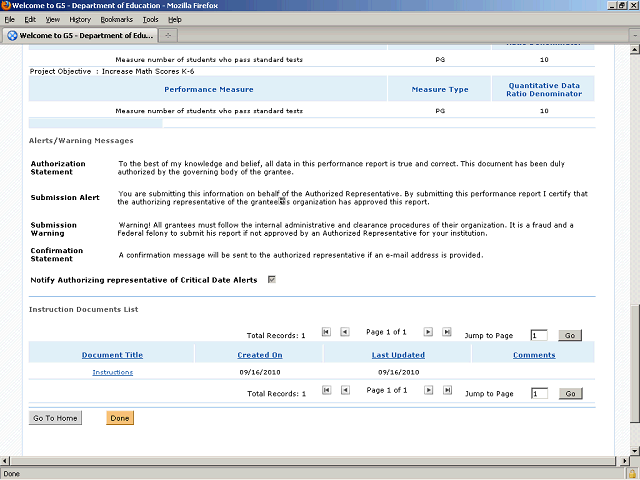Click the Go To Home button
Image resolution: width=640 pixels, height=480 pixels.
point(55,418)
